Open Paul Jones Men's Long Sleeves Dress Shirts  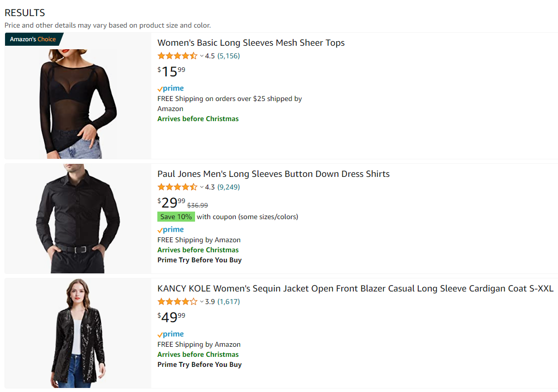[x=273, y=174]
